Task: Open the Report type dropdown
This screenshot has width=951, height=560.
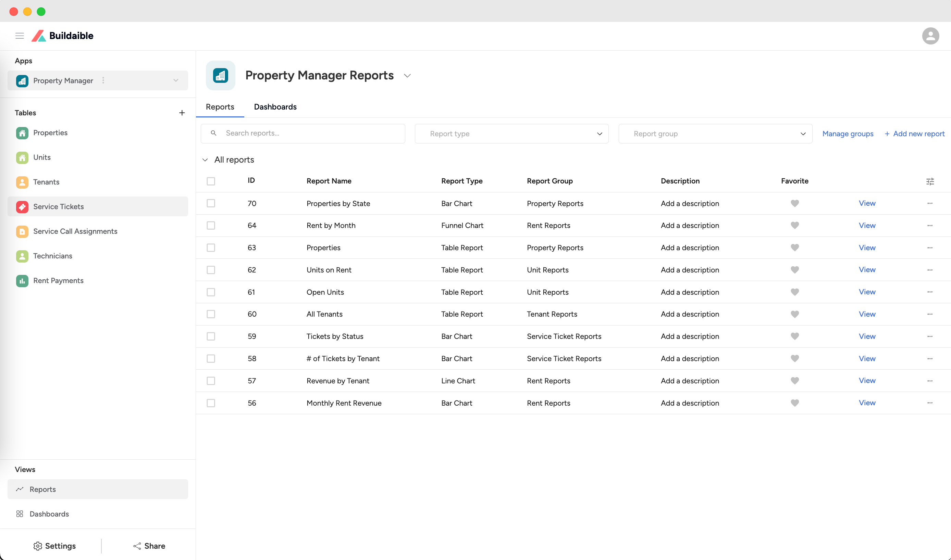Action: coord(511,133)
